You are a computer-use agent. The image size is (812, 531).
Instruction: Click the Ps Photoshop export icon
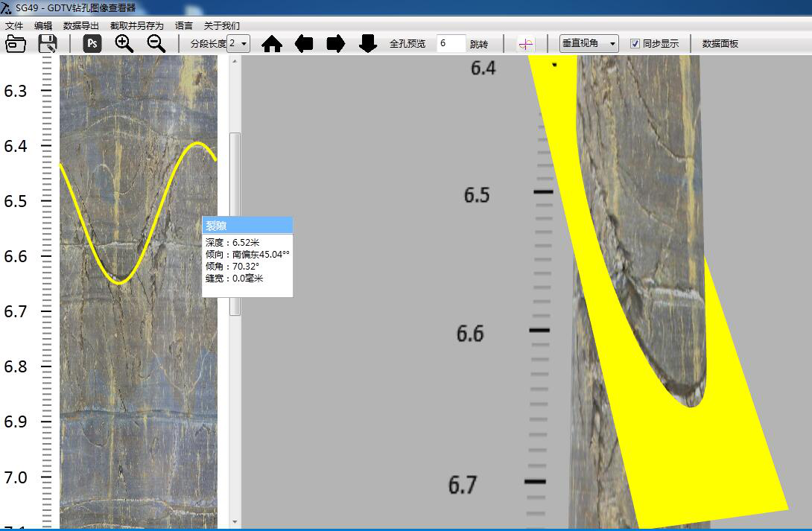[x=92, y=43]
